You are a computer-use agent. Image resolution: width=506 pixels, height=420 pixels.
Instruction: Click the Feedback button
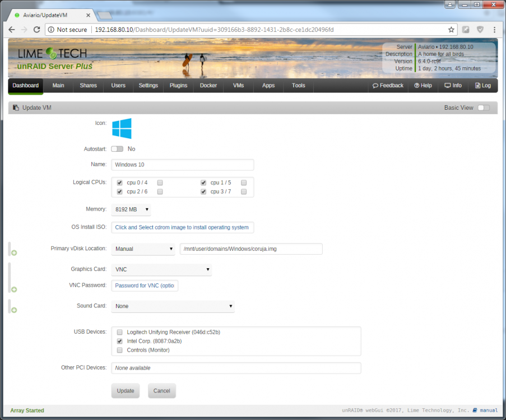coord(388,86)
